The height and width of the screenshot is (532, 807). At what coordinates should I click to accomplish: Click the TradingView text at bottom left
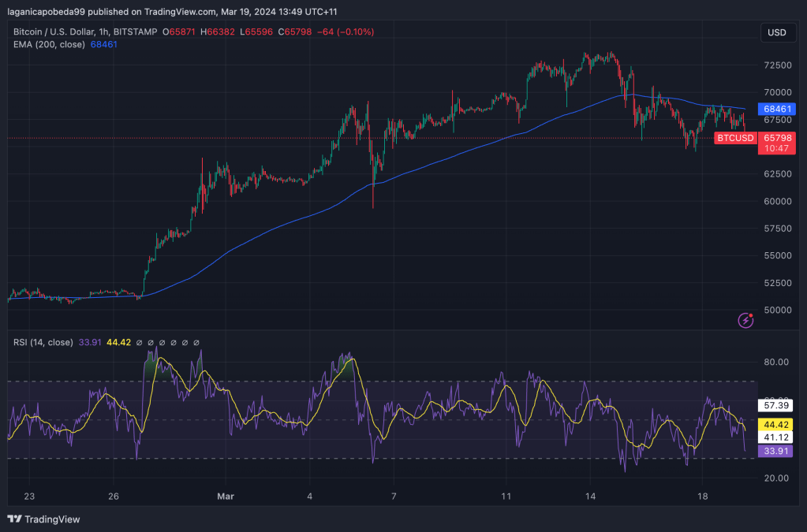(x=52, y=519)
